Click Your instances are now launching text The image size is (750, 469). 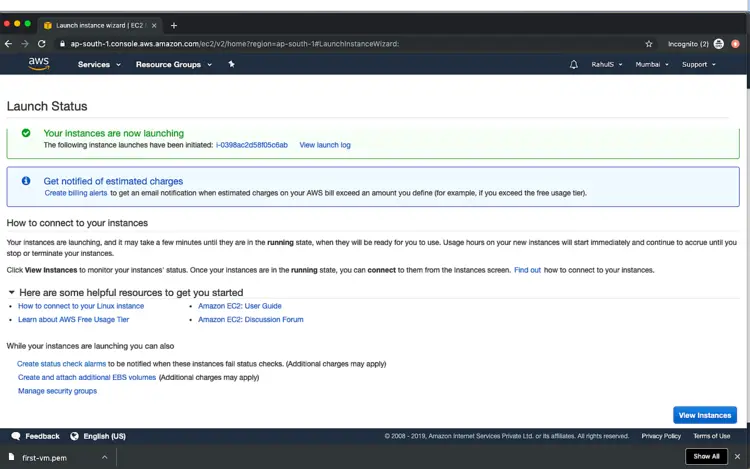click(x=114, y=133)
